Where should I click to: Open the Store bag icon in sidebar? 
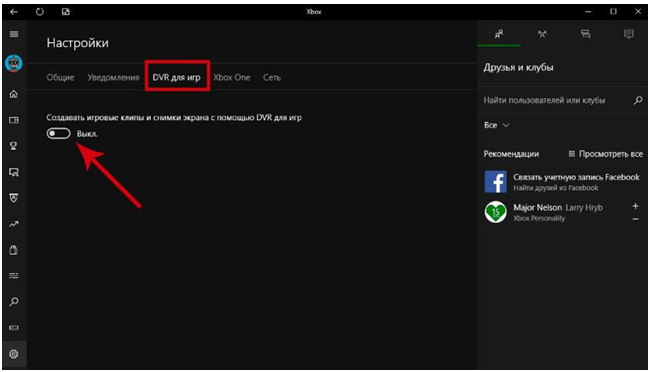(x=14, y=250)
